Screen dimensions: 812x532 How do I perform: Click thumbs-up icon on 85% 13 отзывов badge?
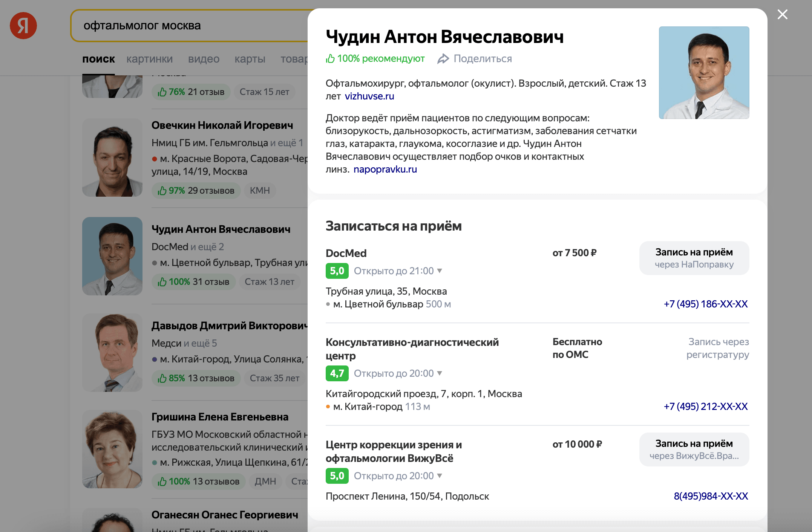[x=162, y=378]
